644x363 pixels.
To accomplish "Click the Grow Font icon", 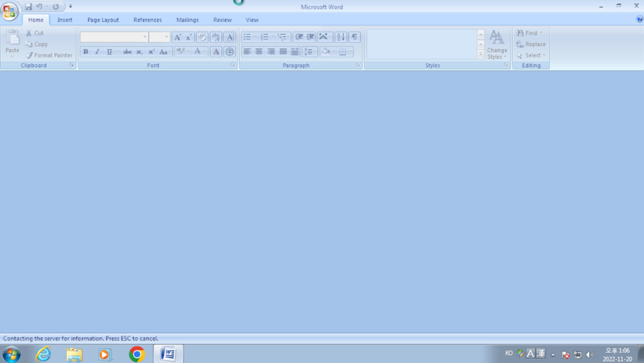I will coord(177,37).
